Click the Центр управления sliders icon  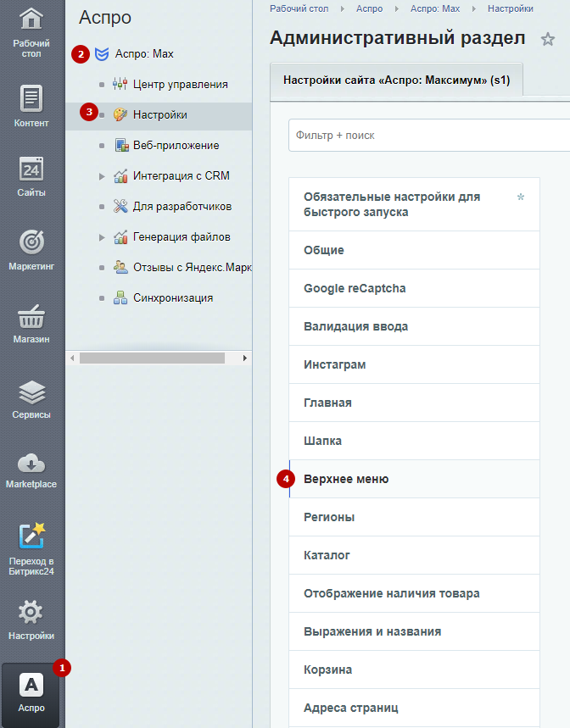(120, 85)
